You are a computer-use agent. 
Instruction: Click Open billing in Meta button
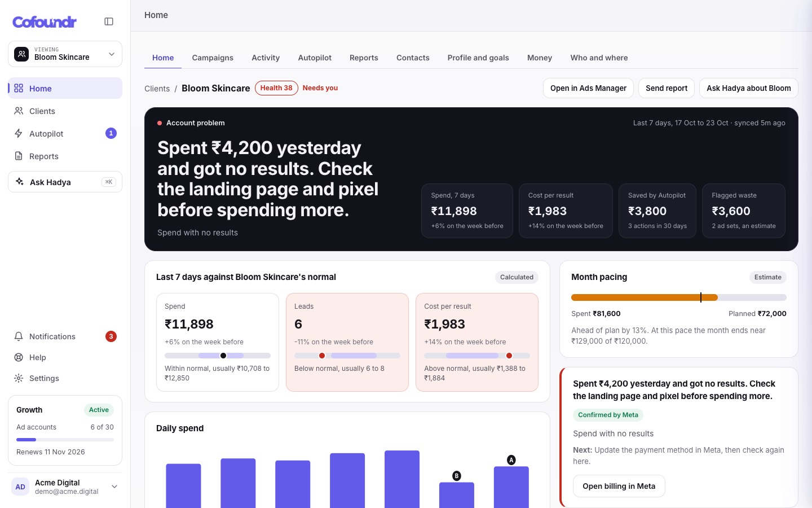pos(619,486)
